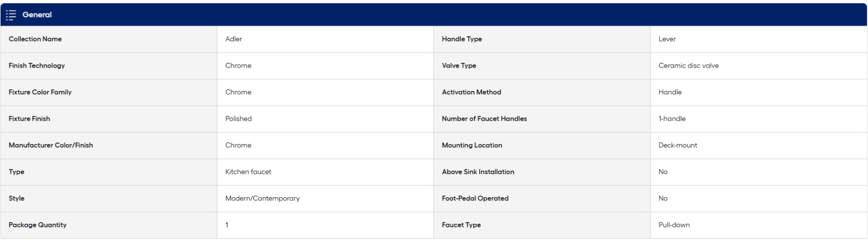Select the No value for Foot-Pedal Operated
Viewport: 868px width, 240px height.
(663, 198)
